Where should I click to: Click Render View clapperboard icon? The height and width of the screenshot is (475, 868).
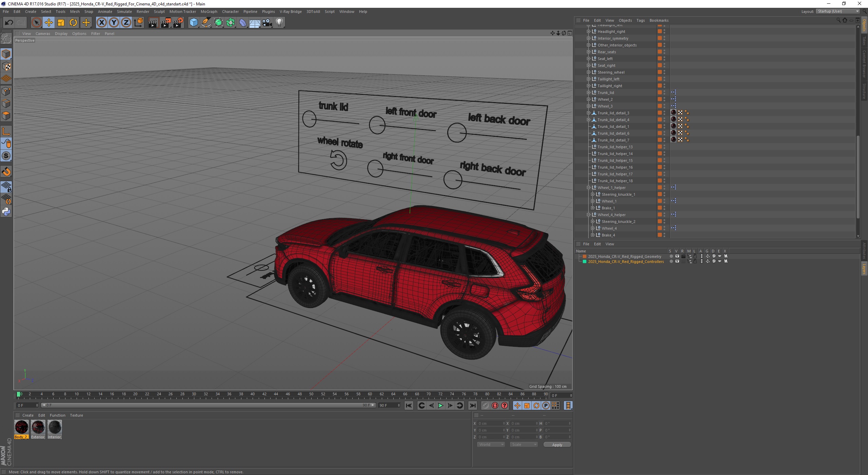pyautogui.click(x=153, y=23)
